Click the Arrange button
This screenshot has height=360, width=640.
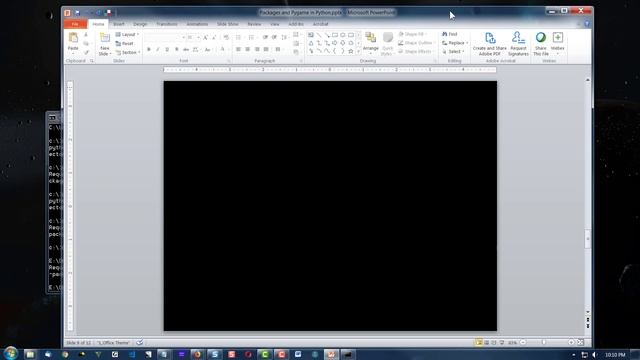pos(371,42)
